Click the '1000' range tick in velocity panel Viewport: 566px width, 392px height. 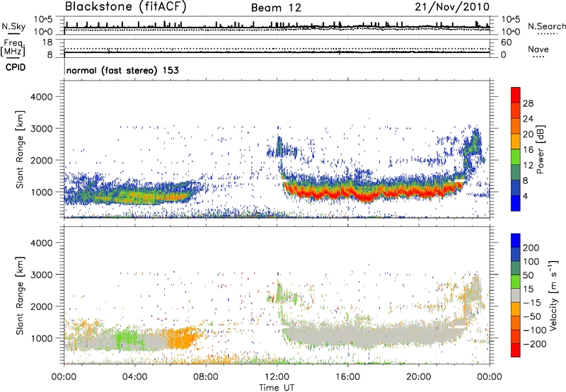click(x=41, y=338)
